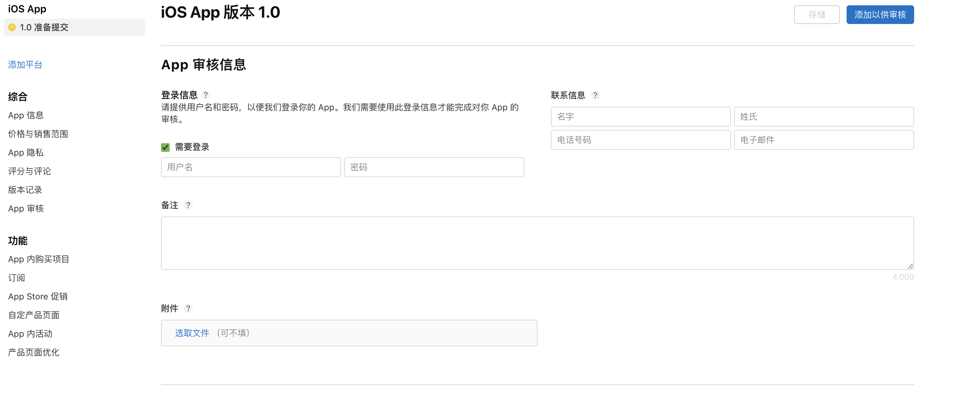
Task: Click the 存储 save button
Action: [816, 14]
